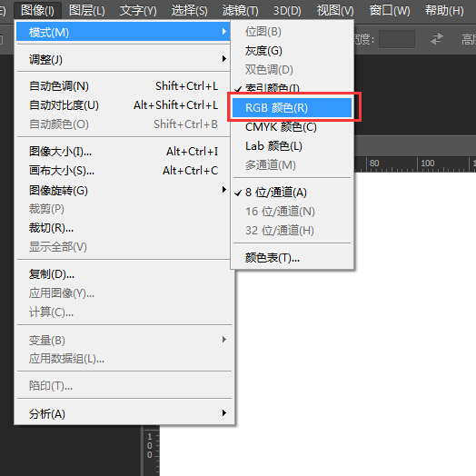Expand the 变量(B) submenu
The width and height of the screenshot is (476, 476).
click(x=124, y=340)
